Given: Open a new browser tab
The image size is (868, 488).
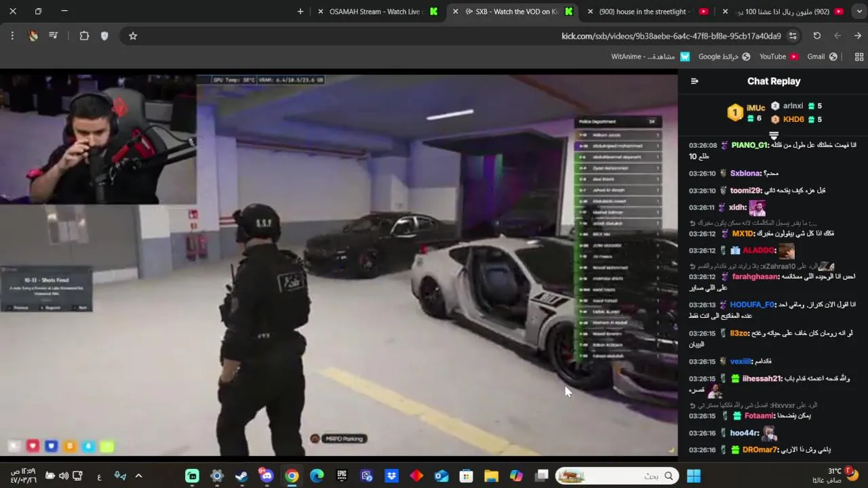Looking at the screenshot, I should [x=300, y=12].
